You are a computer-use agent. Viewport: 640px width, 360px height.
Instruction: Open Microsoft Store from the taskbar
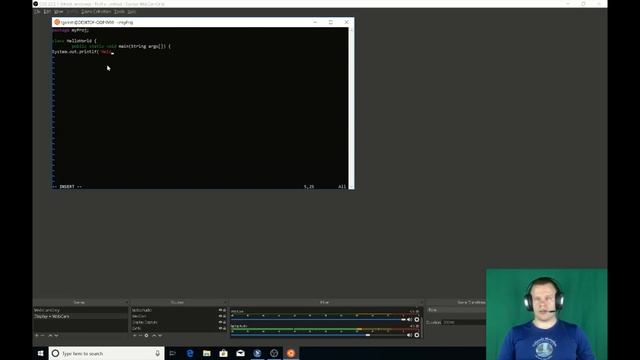(223, 353)
